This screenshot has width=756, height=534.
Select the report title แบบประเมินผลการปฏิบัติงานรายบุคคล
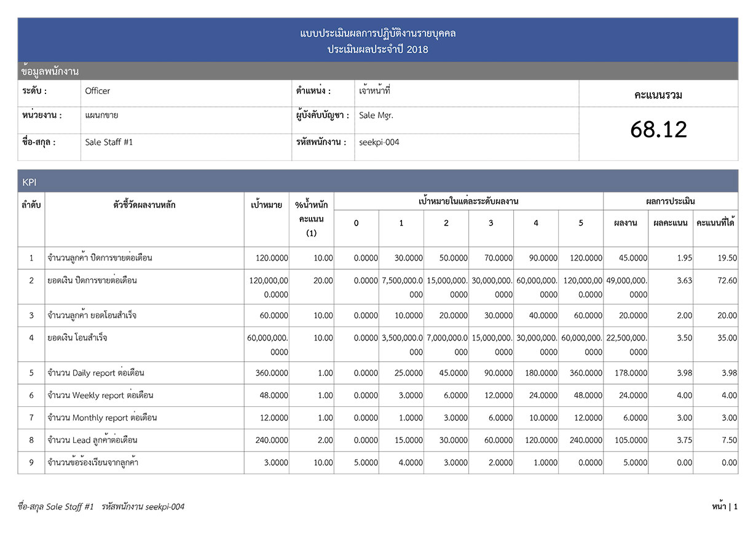pos(378,33)
